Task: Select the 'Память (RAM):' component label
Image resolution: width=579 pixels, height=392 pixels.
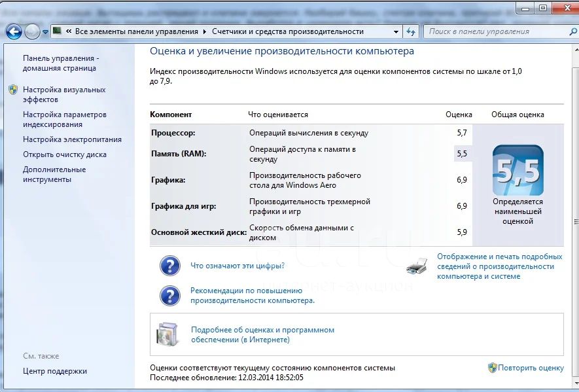Action: (x=179, y=154)
